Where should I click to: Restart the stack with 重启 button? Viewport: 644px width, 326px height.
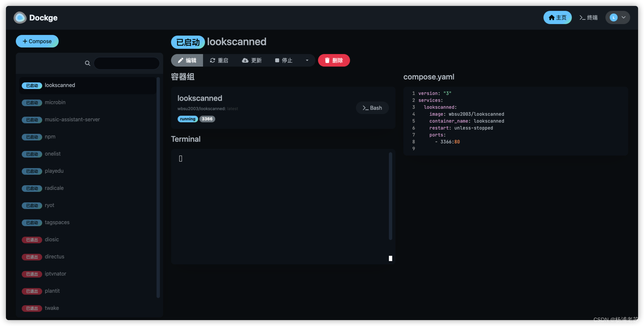pyautogui.click(x=219, y=60)
